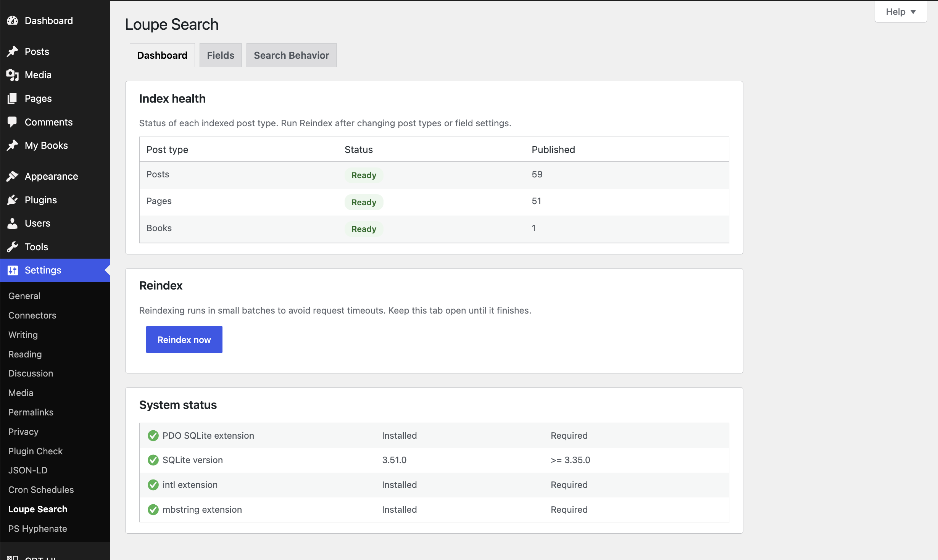Open General settings submenu
This screenshot has width=938, height=560.
[x=24, y=296]
